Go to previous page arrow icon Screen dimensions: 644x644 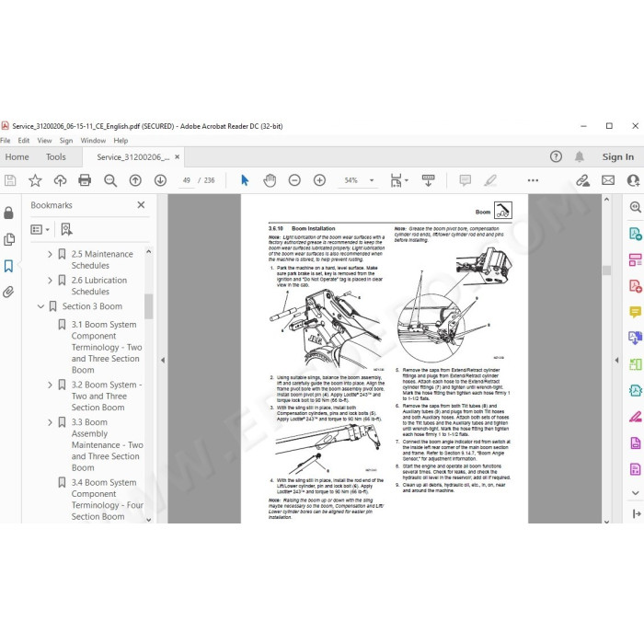pyautogui.click(x=135, y=180)
